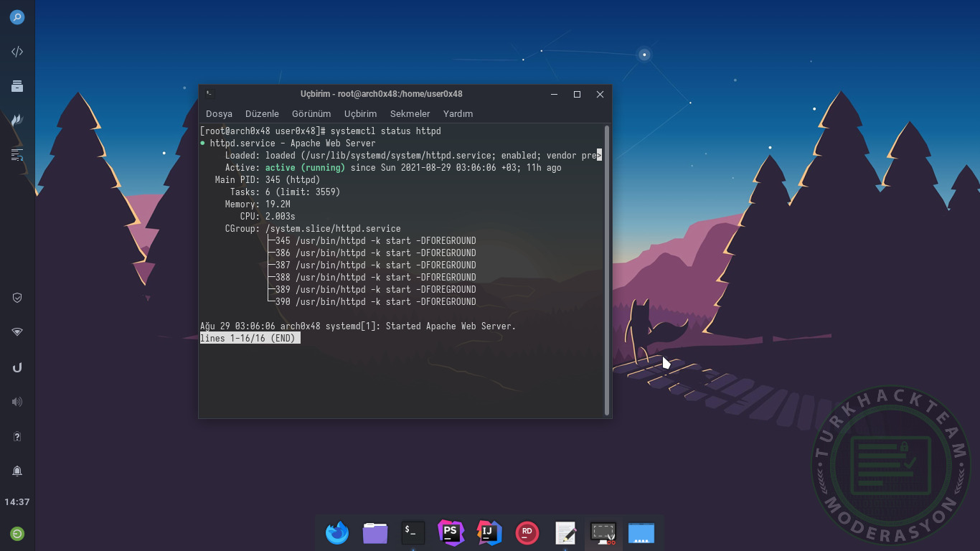Open the Uçbirim menu
This screenshot has width=980, height=551.
click(x=360, y=113)
